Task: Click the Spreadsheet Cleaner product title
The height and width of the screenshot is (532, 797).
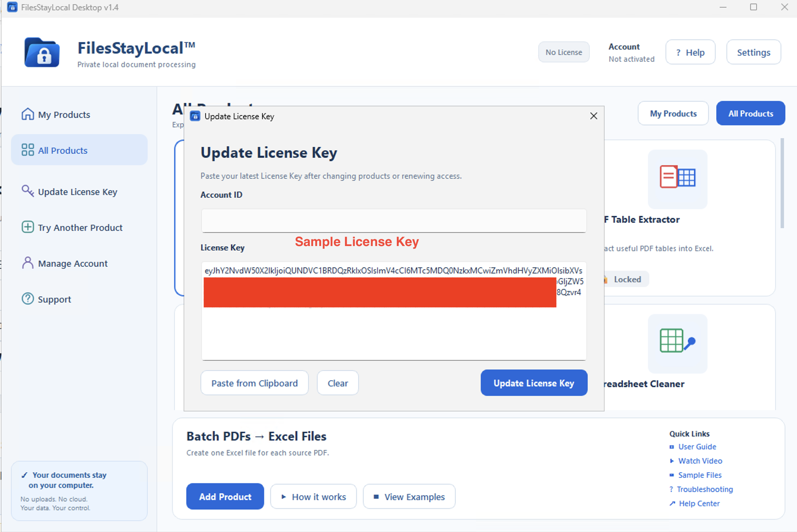Action: (644, 384)
